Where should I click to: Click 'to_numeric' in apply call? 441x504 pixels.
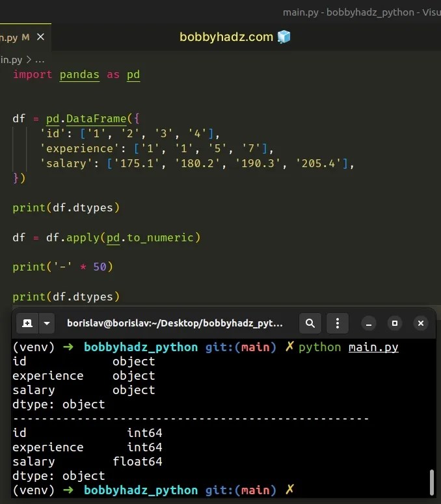(160, 238)
